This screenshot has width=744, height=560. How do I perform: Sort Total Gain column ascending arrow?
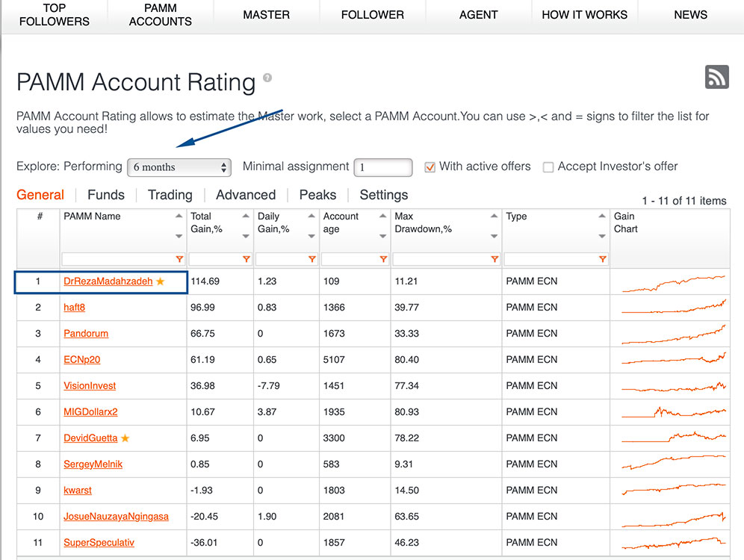tap(246, 217)
